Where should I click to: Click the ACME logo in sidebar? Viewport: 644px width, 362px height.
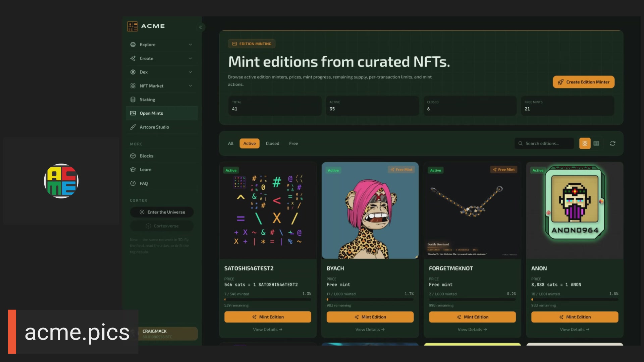point(146,26)
